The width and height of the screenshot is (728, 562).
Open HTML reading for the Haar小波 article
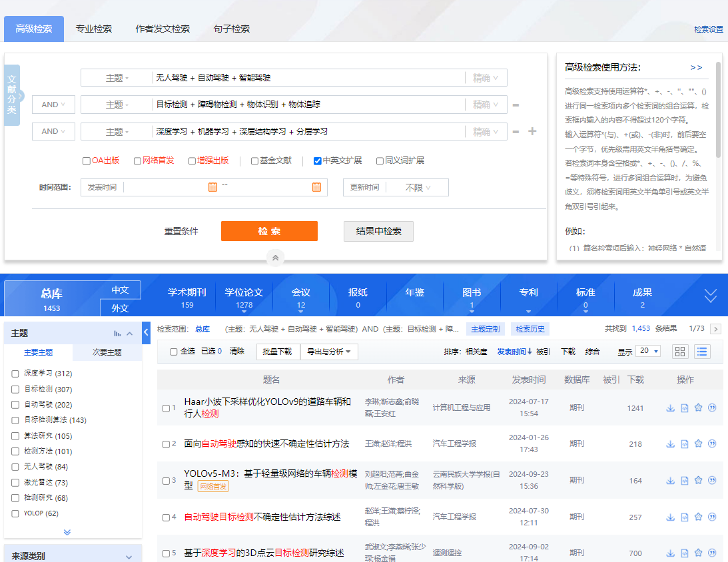point(684,408)
